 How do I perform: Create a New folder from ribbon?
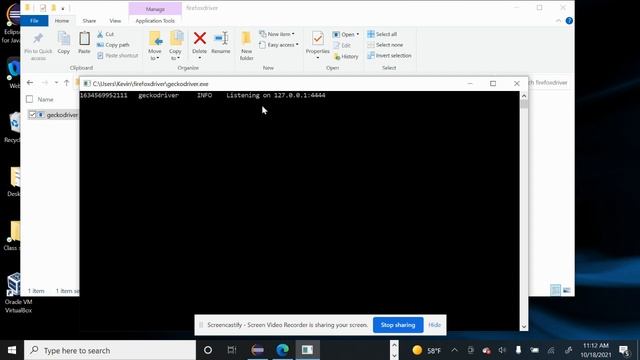(x=247, y=46)
